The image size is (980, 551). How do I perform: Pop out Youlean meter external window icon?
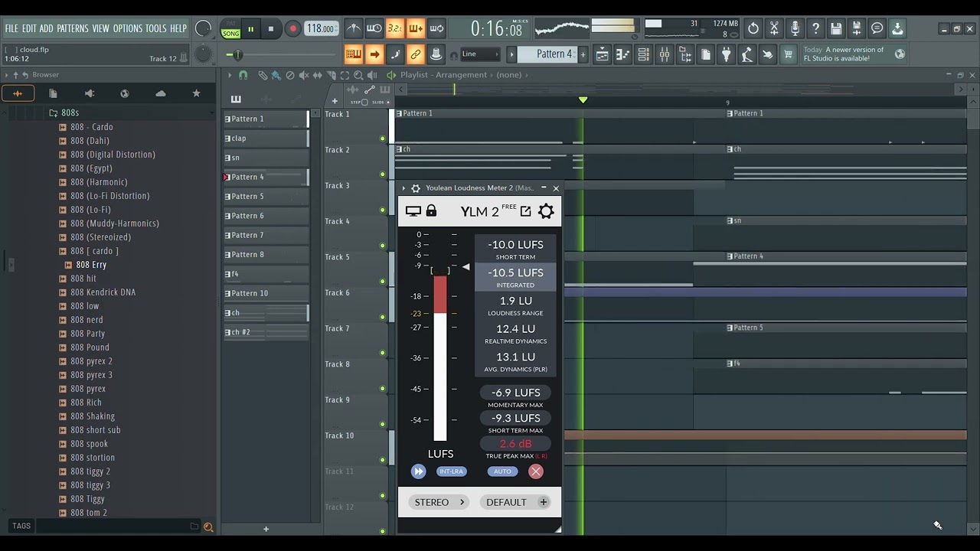coord(525,211)
